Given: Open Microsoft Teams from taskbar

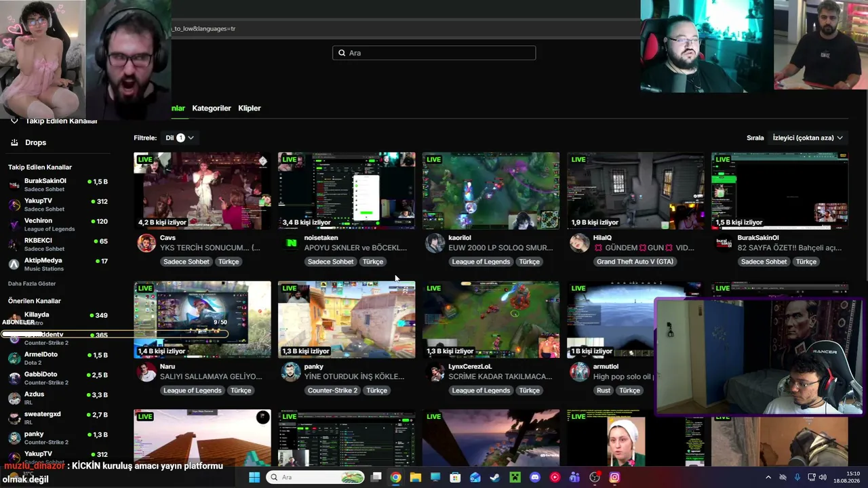Looking at the screenshot, I should click(x=574, y=477).
